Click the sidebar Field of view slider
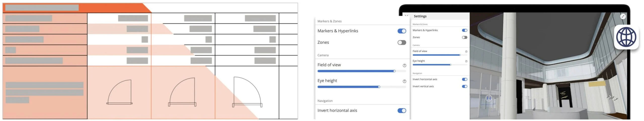The width and height of the screenshot is (644, 121). click(x=440, y=55)
